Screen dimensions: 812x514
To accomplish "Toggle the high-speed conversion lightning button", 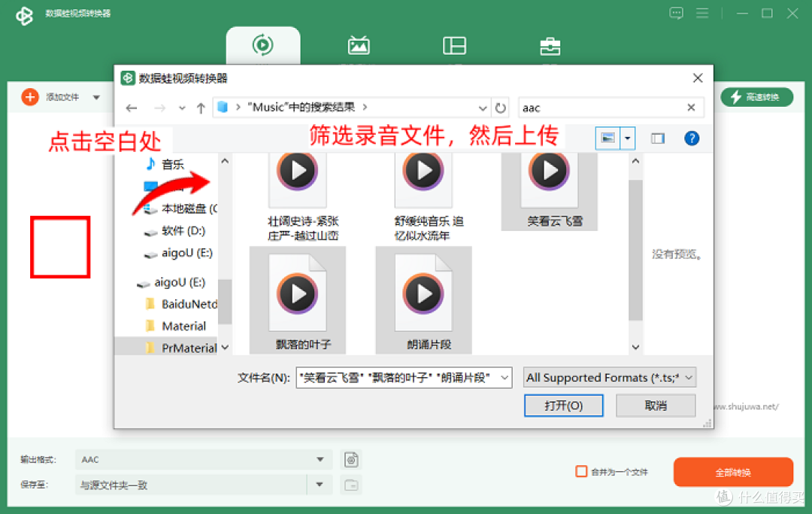I will point(756,97).
